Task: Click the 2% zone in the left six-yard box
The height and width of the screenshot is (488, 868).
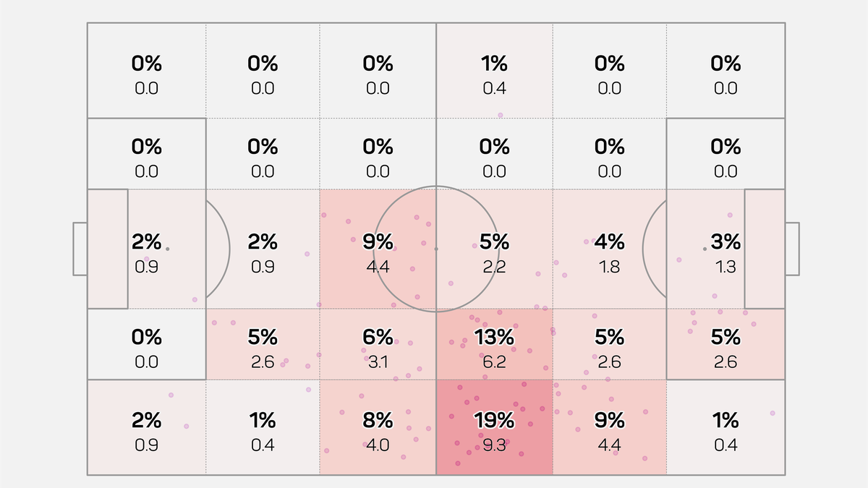Action: click(147, 249)
